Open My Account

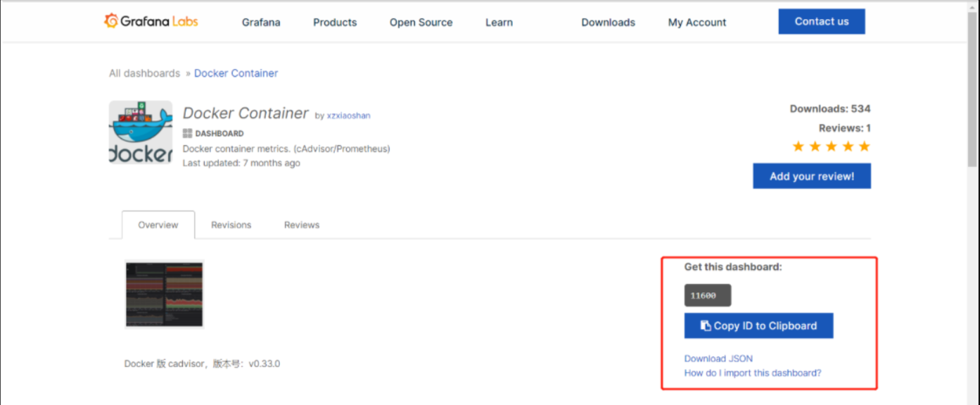697,23
